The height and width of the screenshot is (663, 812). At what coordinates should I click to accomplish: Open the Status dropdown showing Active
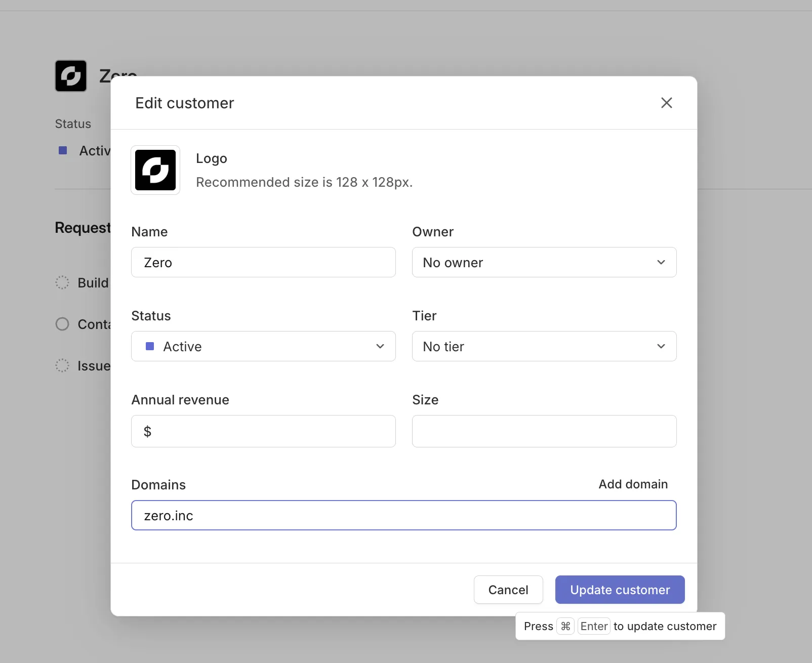(263, 346)
